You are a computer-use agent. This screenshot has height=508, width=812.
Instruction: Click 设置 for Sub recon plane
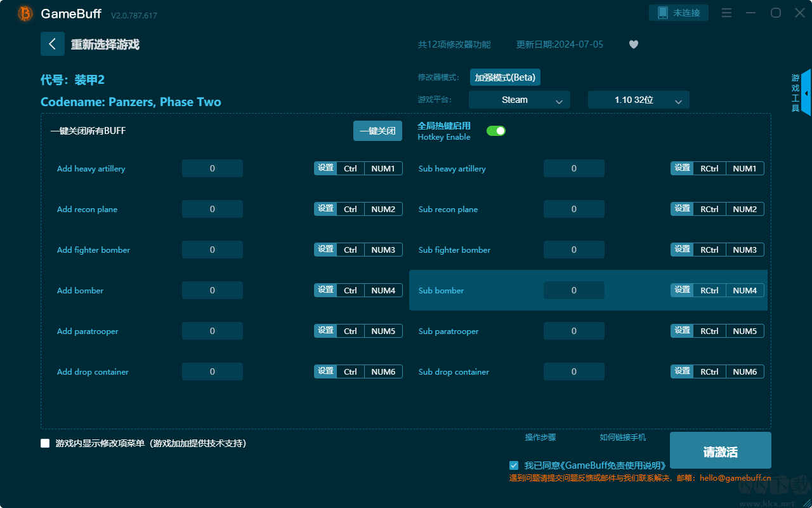[682, 209]
